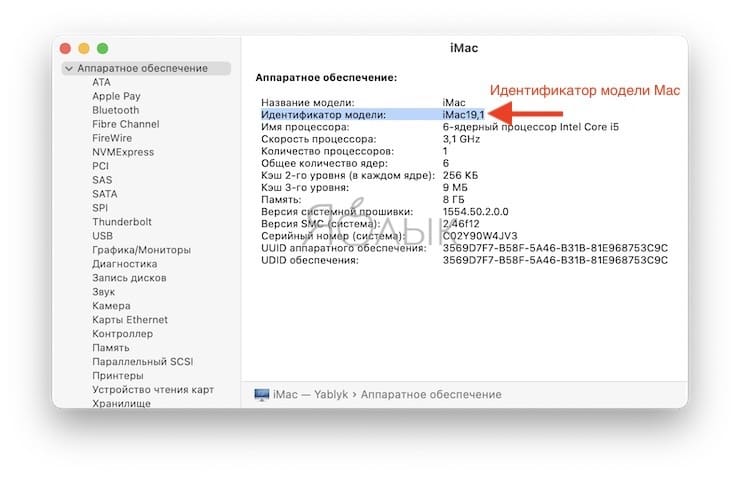Screen dimensions: 740x477
Task: Open Fibre Channel entry
Action: click(x=126, y=124)
